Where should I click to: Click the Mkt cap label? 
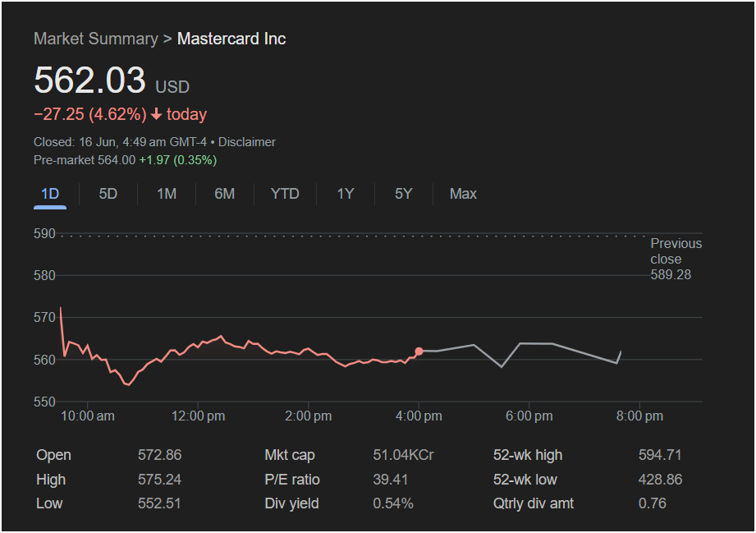pyautogui.click(x=290, y=455)
